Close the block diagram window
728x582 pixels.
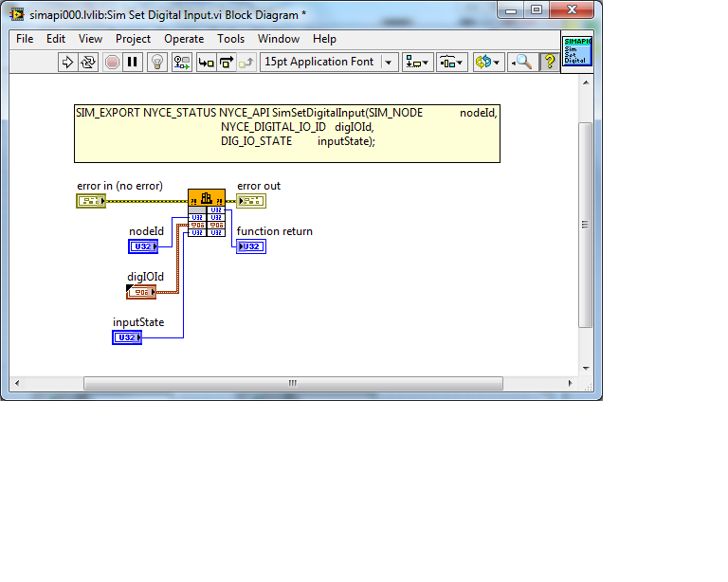572,9
